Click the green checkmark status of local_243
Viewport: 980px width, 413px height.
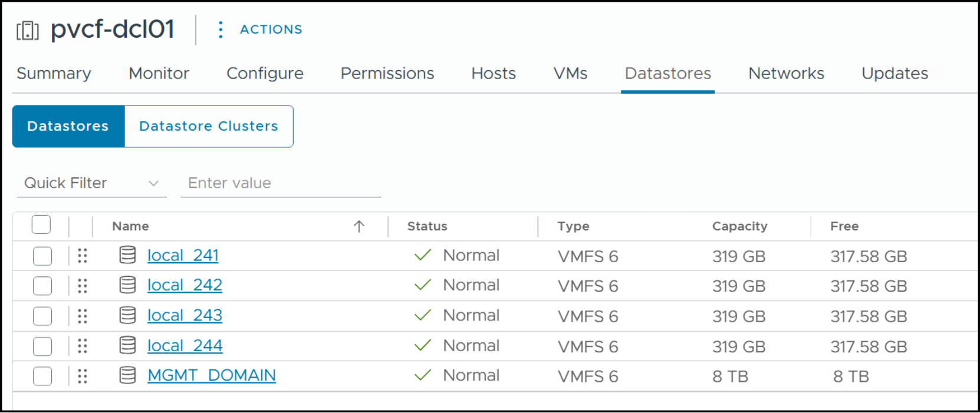[x=423, y=315]
